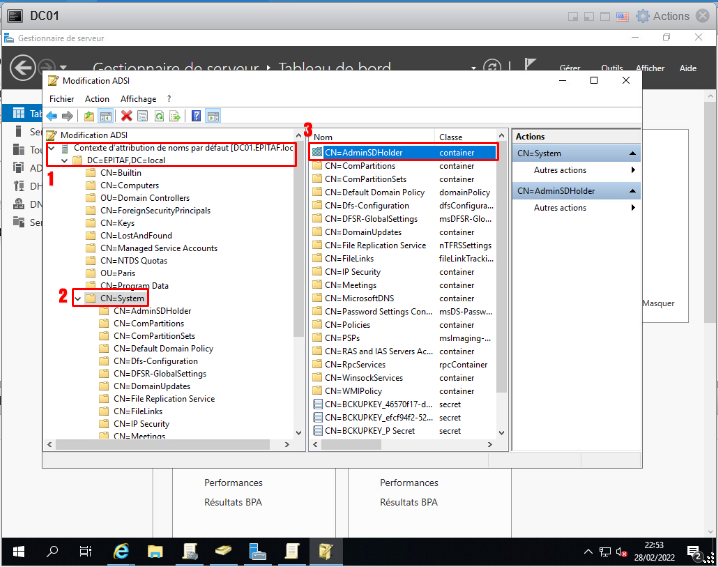Click the red Delete icon in toolbar
Viewport: 718px width, 567px height.
tap(127, 116)
